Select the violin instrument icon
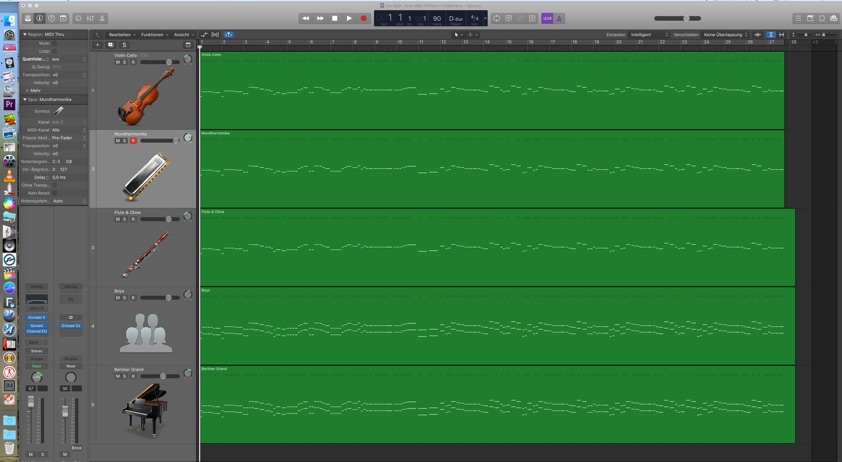 tap(146, 97)
